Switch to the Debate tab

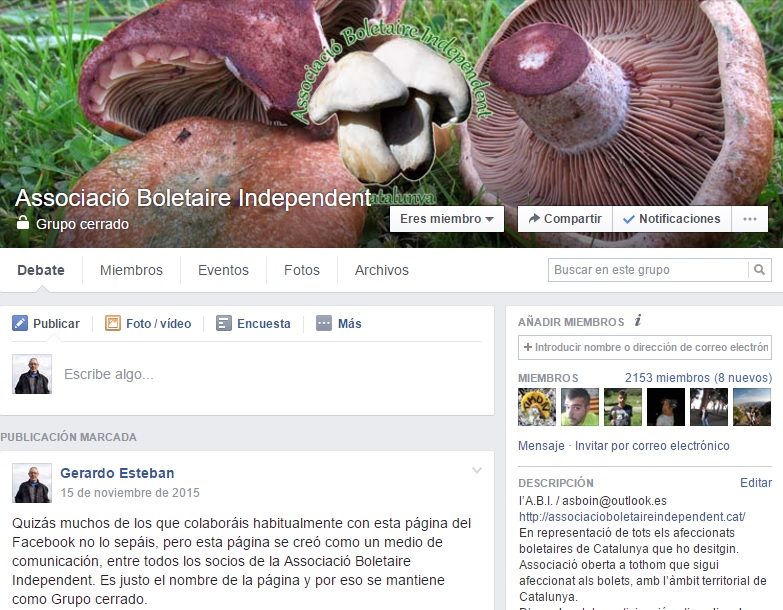pyautogui.click(x=41, y=270)
